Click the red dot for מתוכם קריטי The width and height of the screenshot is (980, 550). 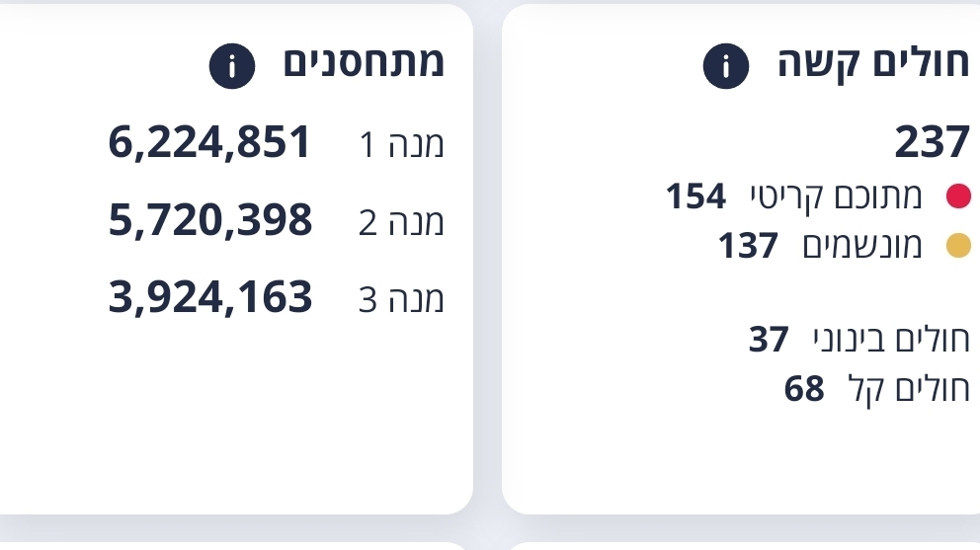pyautogui.click(x=958, y=196)
